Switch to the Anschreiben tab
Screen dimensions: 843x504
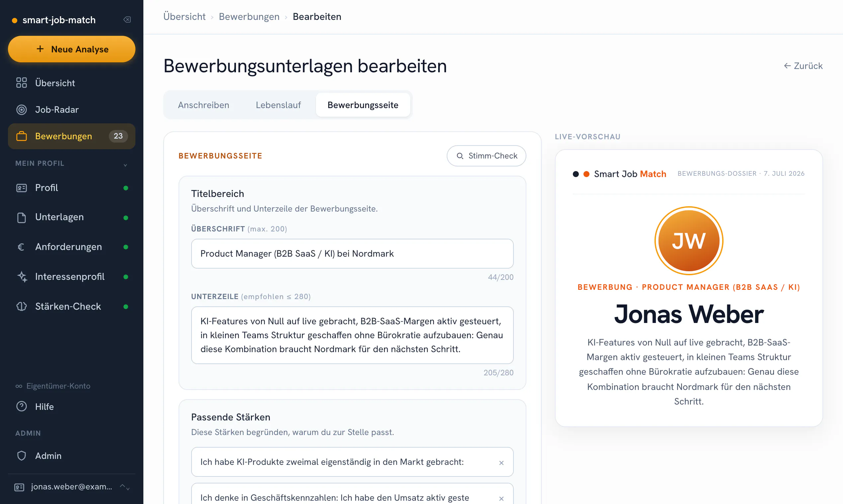203,105
